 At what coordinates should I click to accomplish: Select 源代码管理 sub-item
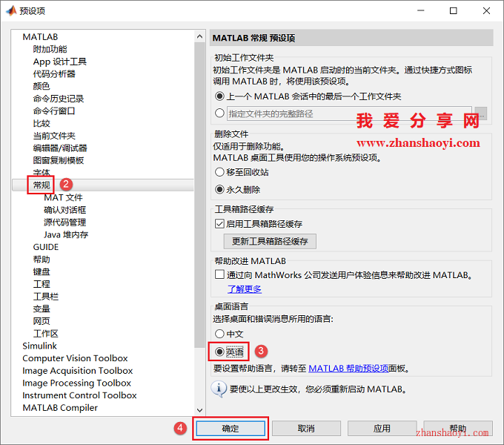pos(65,222)
